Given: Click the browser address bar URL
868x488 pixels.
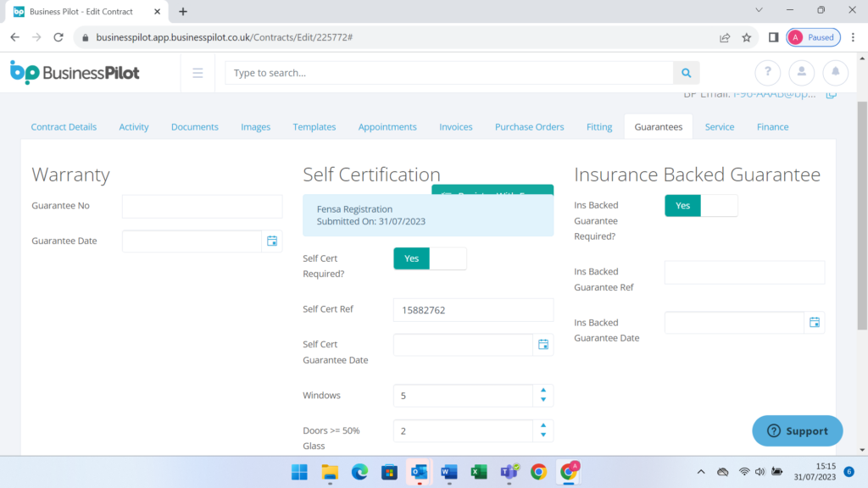Looking at the screenshot, I should click(224, 37).
